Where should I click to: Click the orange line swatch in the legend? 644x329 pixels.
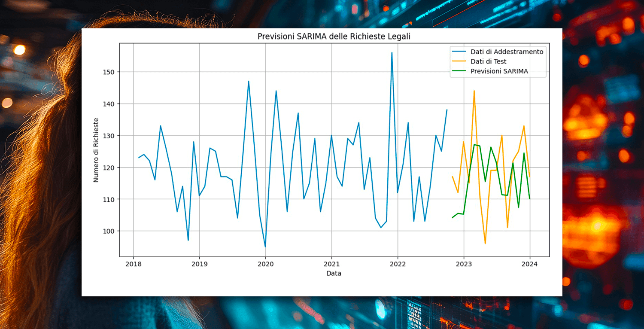click(x=459, y=62)
